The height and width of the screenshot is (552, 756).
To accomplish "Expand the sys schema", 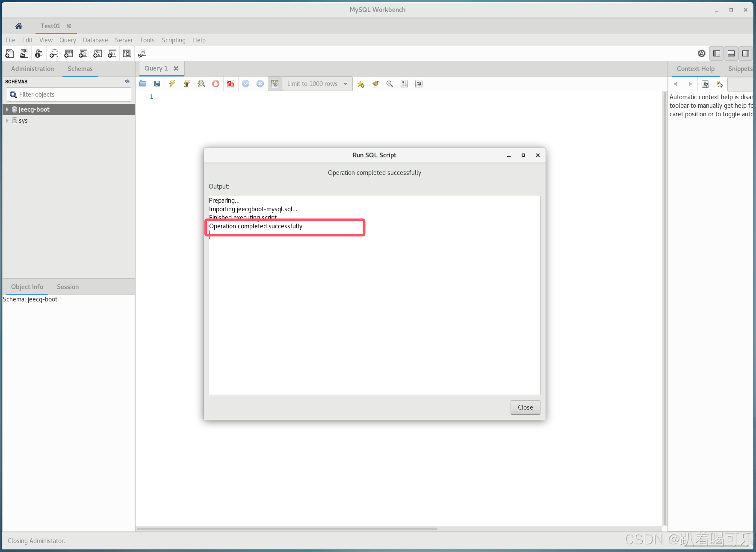I will [x=7, y=121].
